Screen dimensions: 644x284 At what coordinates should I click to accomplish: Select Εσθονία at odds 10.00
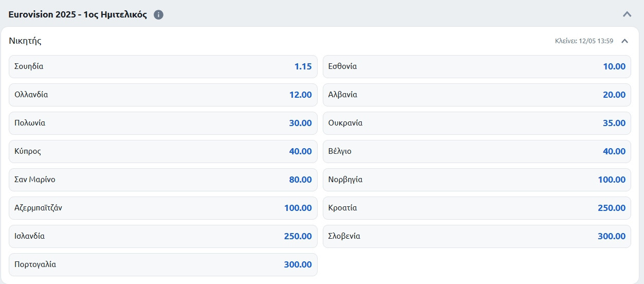tap(476, 66)
